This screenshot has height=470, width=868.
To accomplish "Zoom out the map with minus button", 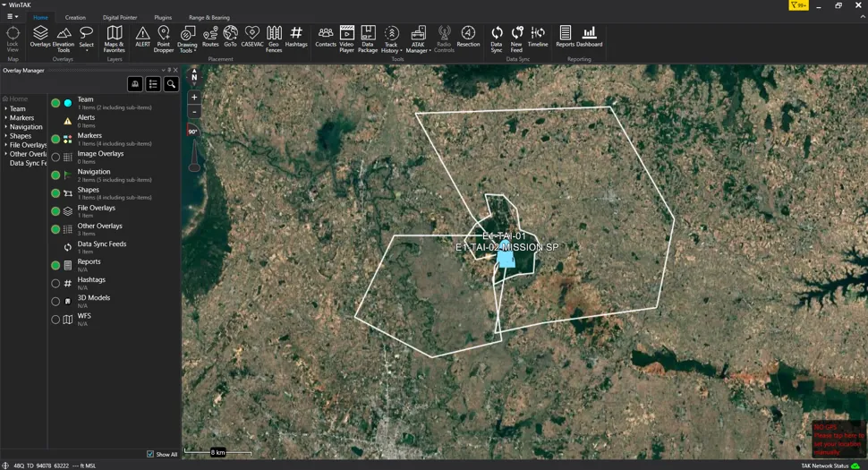I will (x=194, y=112).
